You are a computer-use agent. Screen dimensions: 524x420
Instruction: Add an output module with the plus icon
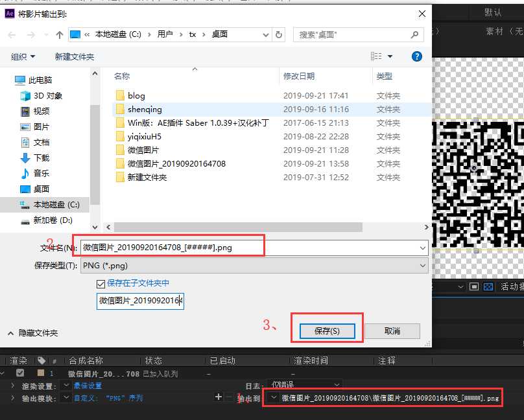219,397
